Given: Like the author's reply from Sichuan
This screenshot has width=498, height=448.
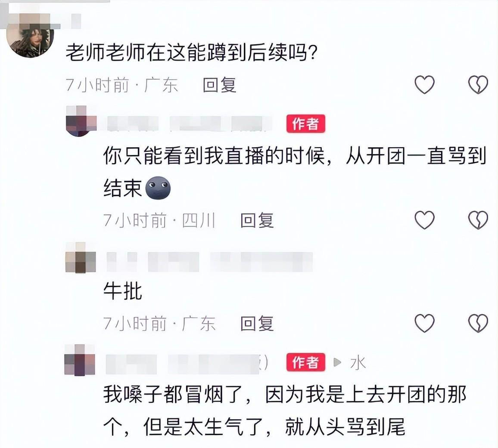Looking at the screenshot, I should tap(425, 220).
